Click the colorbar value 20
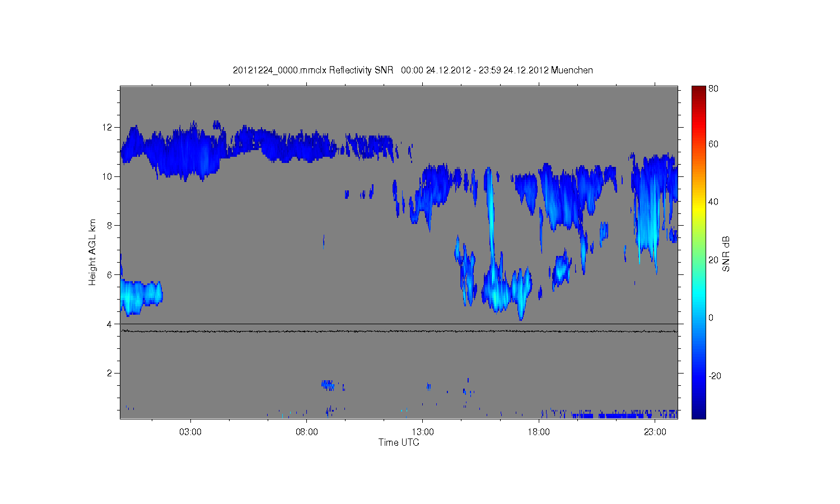This screenshot has height=504, width=840. [x=713, y=260]
